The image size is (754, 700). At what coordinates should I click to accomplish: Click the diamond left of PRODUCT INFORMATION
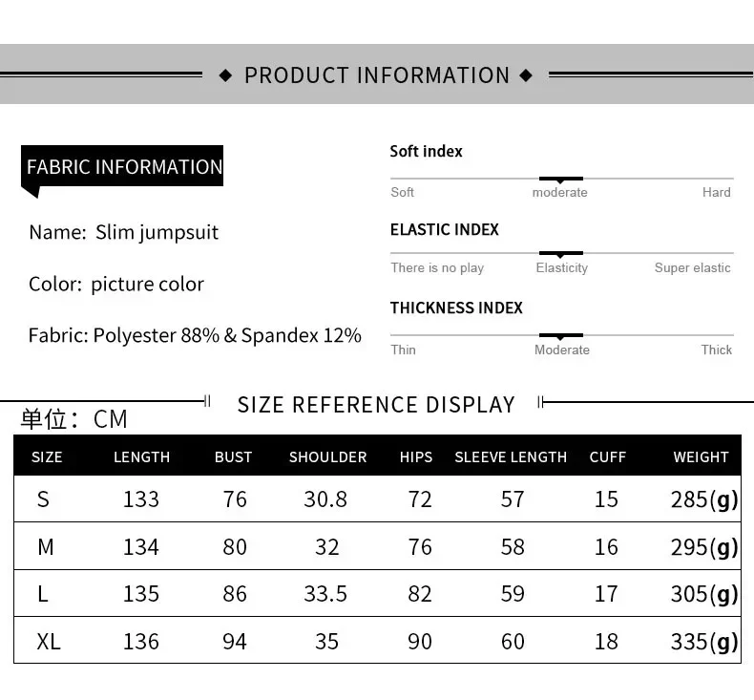coord(226,75)
